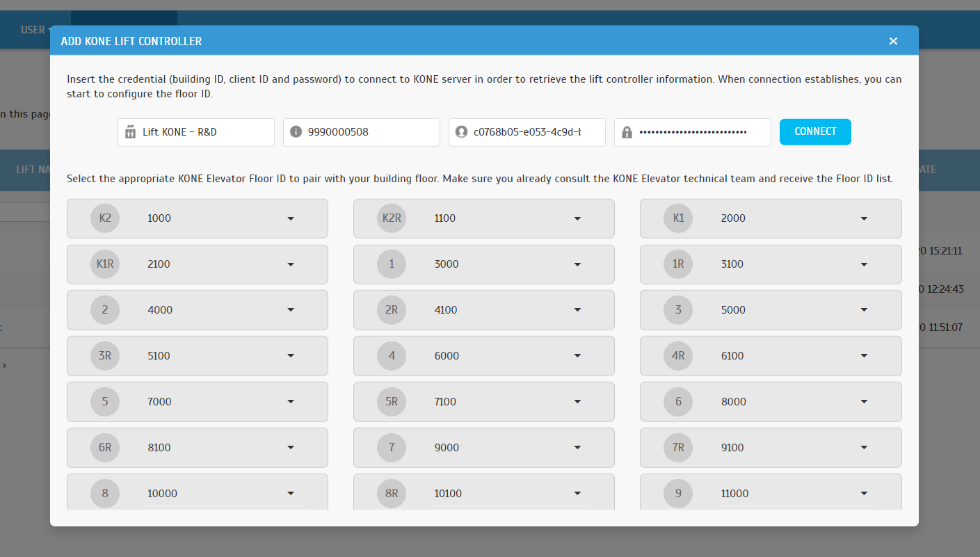
Task: Choose a floor ID for floor 4
Action: tap(508, 356)
